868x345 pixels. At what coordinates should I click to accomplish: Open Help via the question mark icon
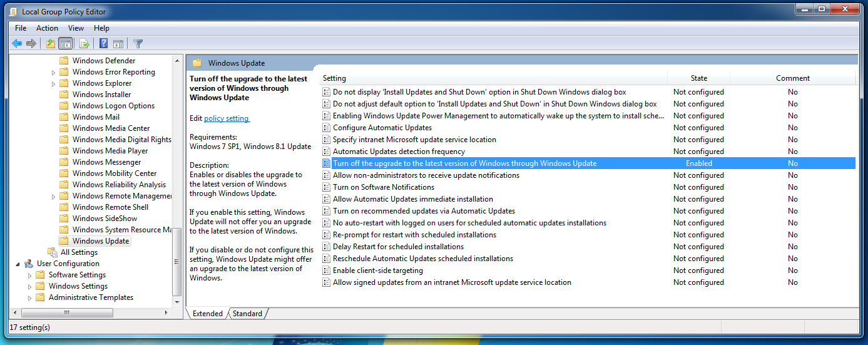(104, 44)
